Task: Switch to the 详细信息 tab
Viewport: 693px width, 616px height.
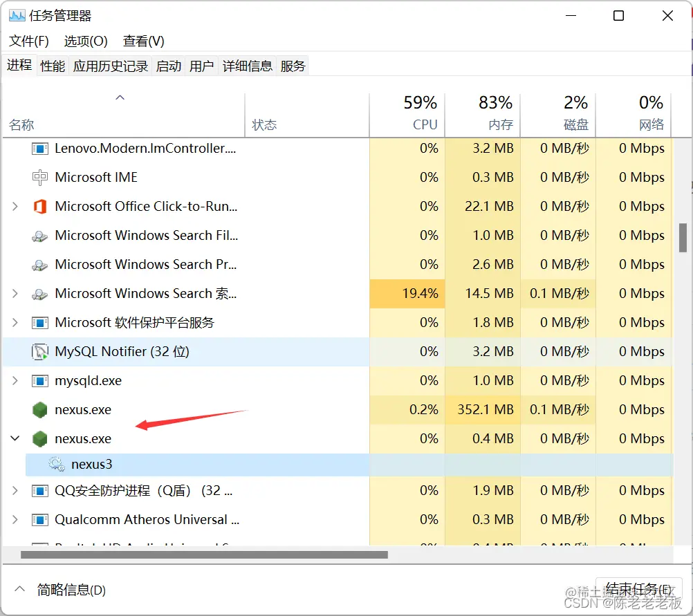Action: point(248,66)
